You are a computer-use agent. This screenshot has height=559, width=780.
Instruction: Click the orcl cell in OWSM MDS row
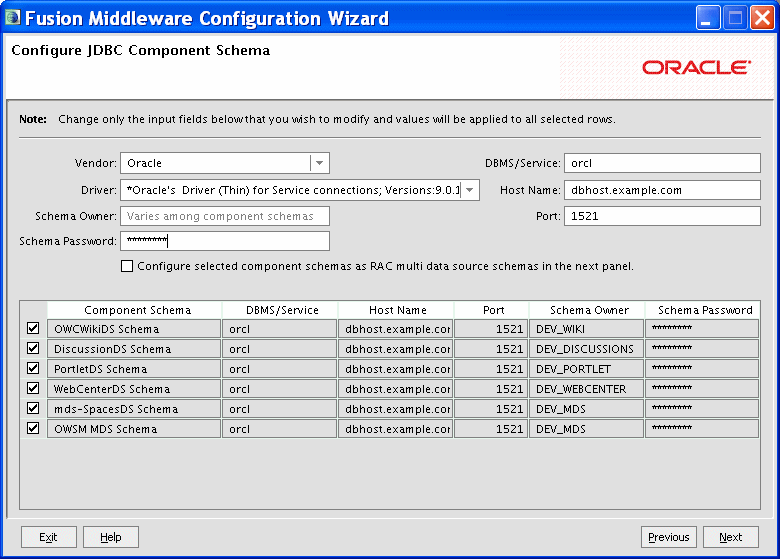pos(280,428)
